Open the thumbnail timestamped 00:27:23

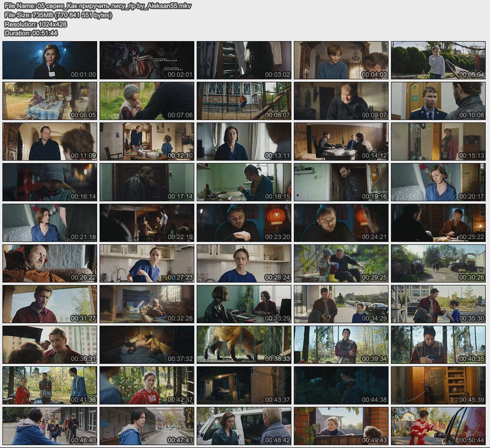[x=147, y=263]
